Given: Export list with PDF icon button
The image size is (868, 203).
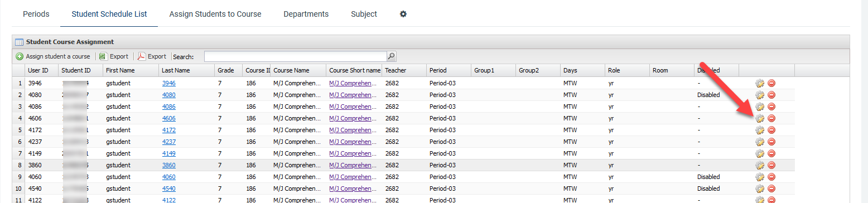Looking at the screenshot, I should [152, 56].
